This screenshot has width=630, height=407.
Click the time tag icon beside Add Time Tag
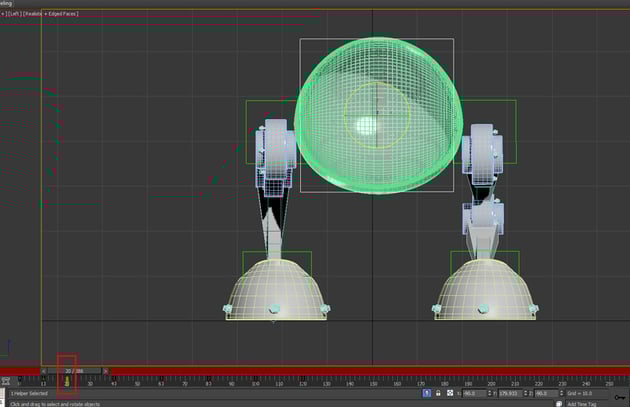(x=559, y=403)
